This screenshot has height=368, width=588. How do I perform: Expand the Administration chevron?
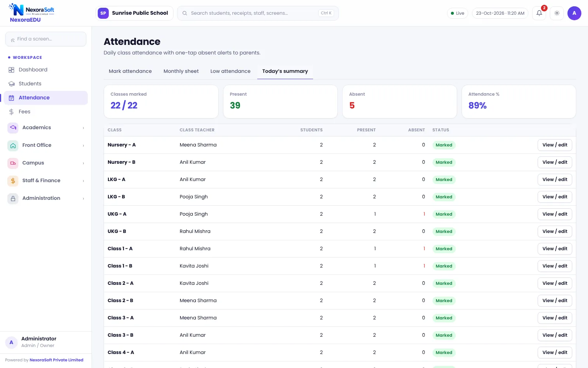[x=83, y=199]
